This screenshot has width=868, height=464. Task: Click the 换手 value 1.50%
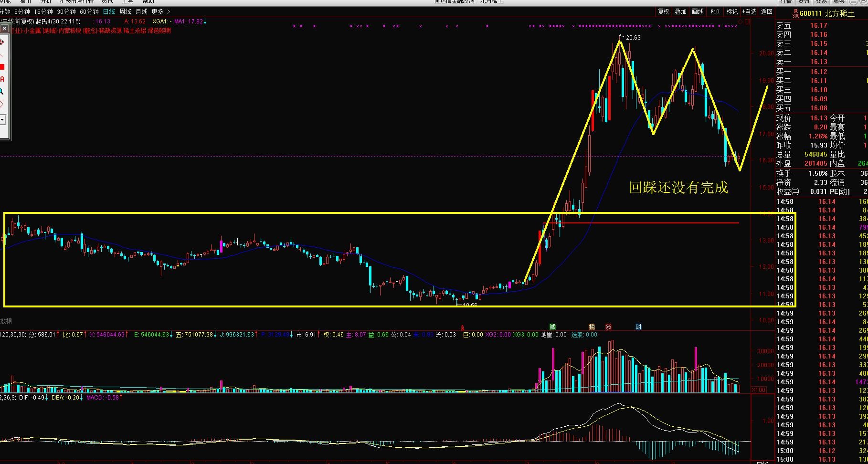coord(818,173)
